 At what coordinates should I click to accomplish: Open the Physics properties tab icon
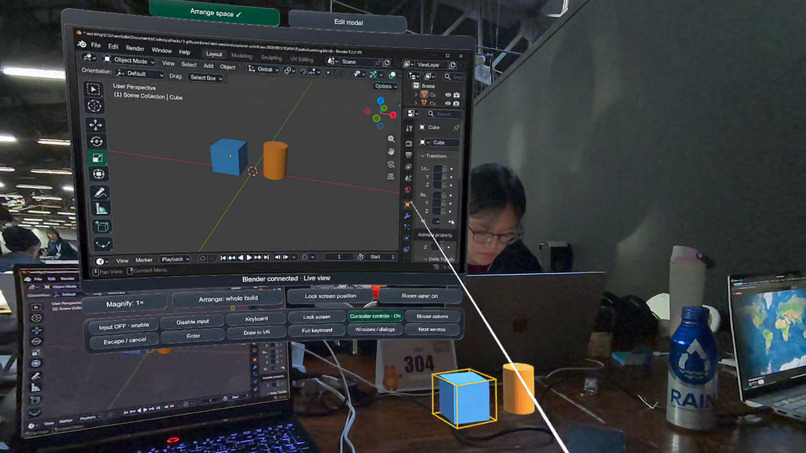coord(407,238)
